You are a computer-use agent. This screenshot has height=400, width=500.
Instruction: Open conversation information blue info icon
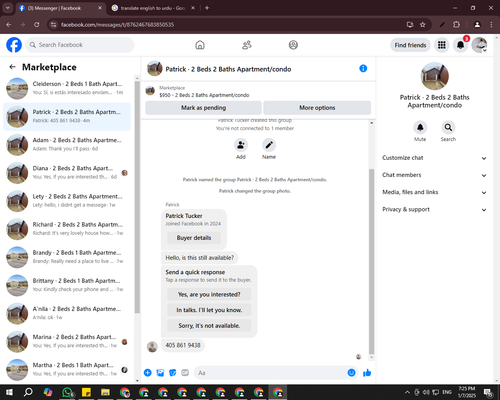363,68
